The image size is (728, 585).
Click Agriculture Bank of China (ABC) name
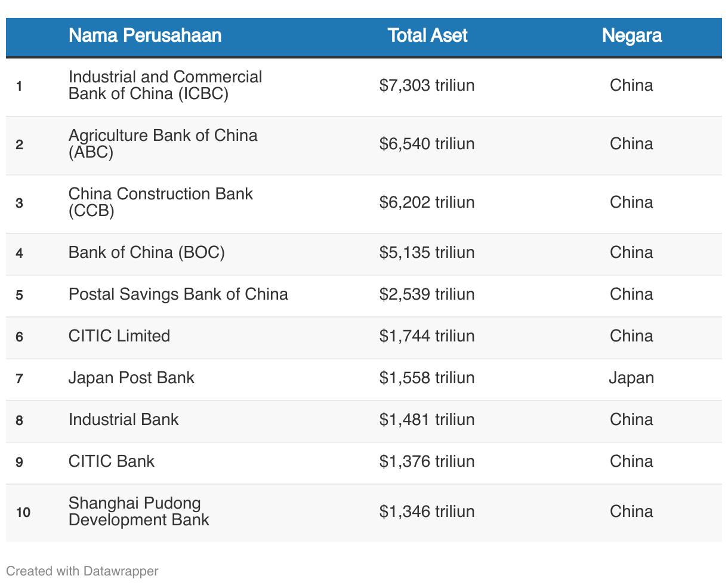[x=163, y=144]
